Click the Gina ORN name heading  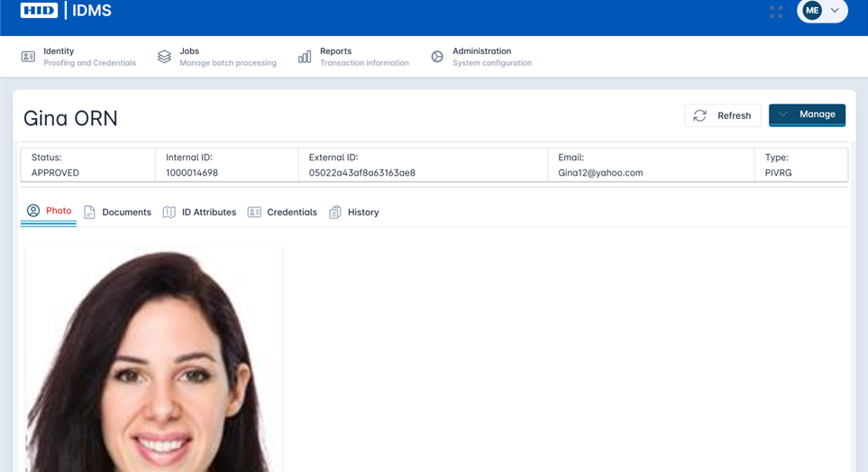[x=70, y=118]
